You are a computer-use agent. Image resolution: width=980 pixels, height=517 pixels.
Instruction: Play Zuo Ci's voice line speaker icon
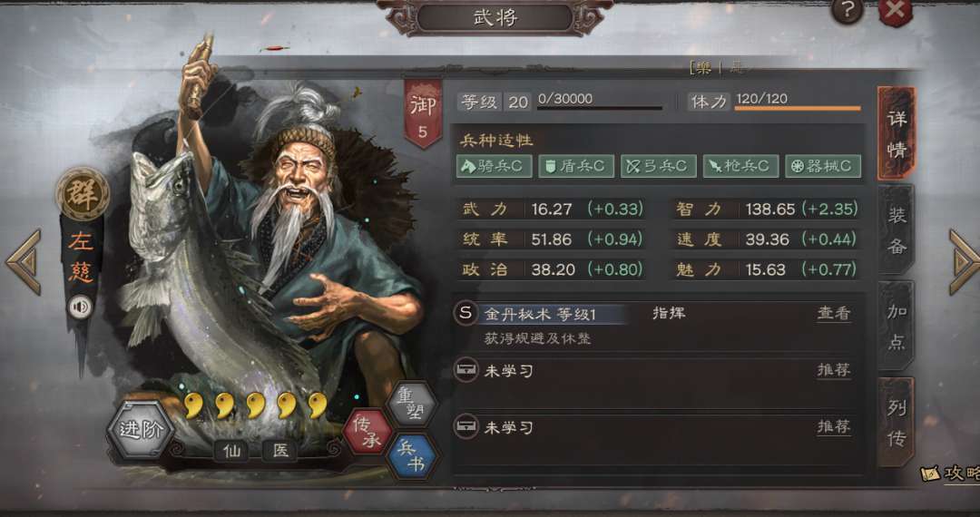click(79, 307)
